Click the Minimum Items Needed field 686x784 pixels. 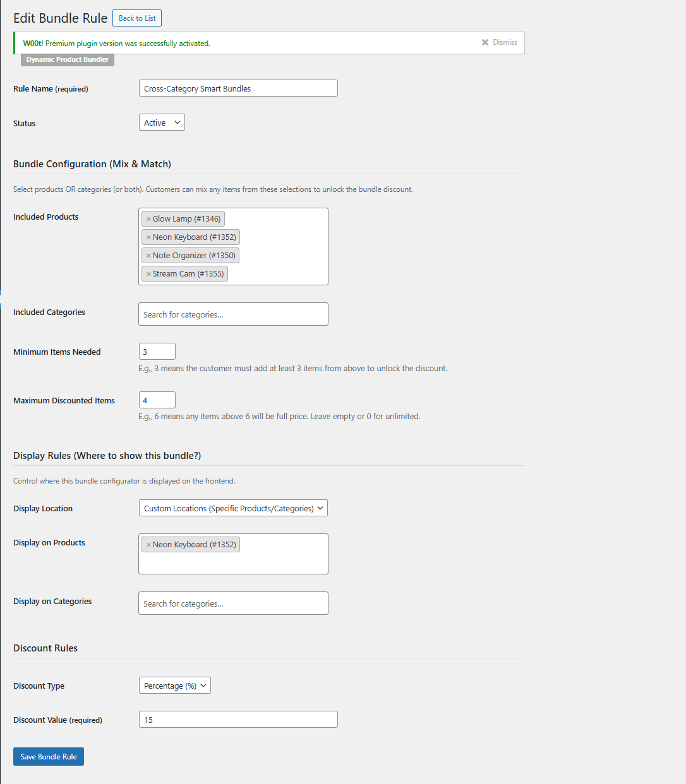click(157, 352)
